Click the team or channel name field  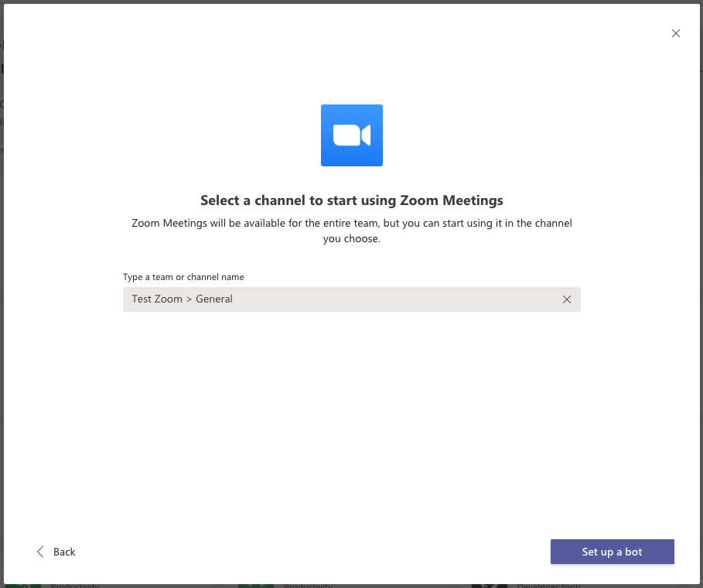pos(351,299)
